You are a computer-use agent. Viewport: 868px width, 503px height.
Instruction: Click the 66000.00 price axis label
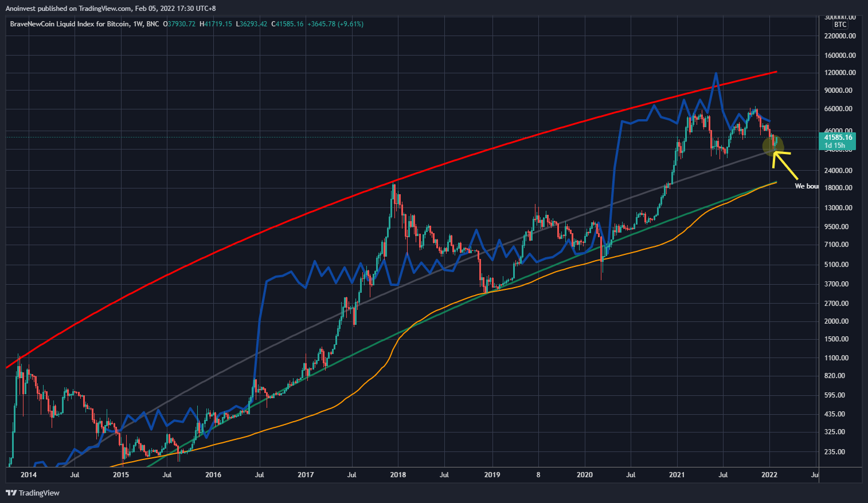(x=838, y=109)
